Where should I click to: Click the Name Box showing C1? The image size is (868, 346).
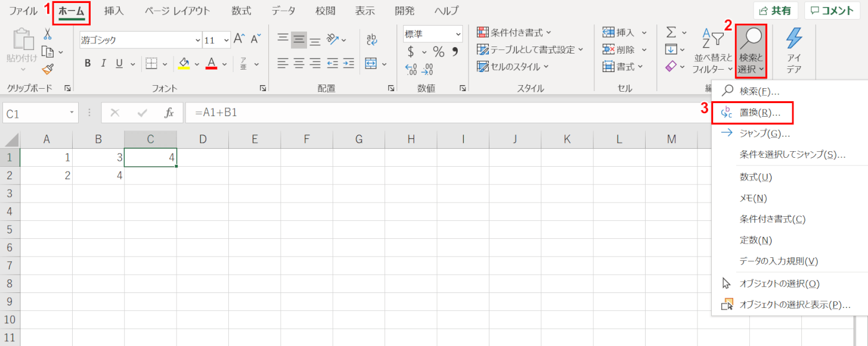click(35, 113)
